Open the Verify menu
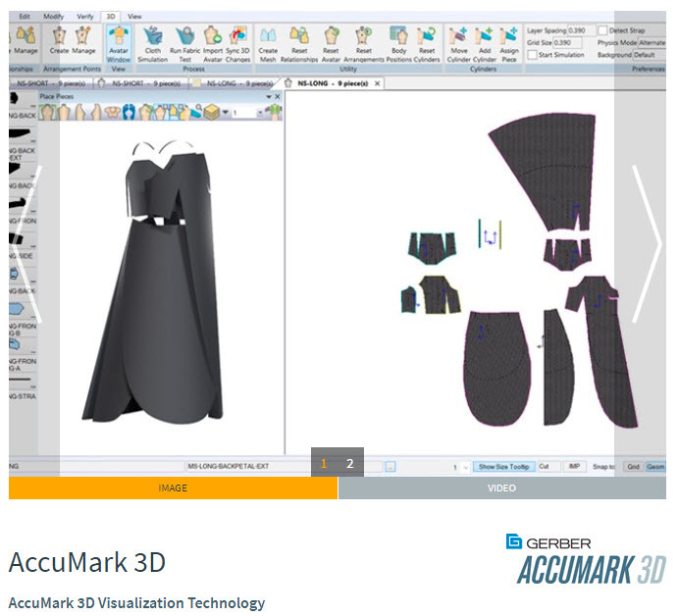Screen dimensions: 678x616 pyautogui.click(x=84, y=16)
